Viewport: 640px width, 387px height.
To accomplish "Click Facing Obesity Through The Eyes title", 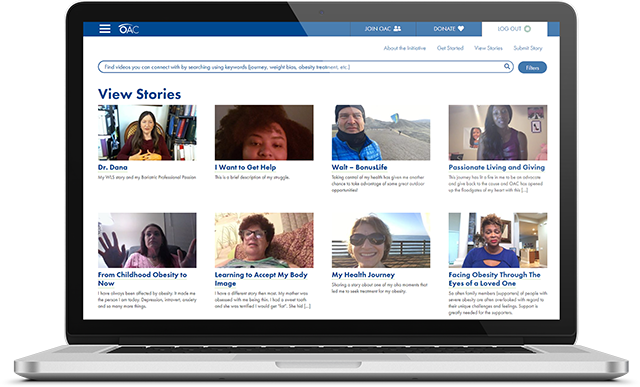I will [495, 279].
